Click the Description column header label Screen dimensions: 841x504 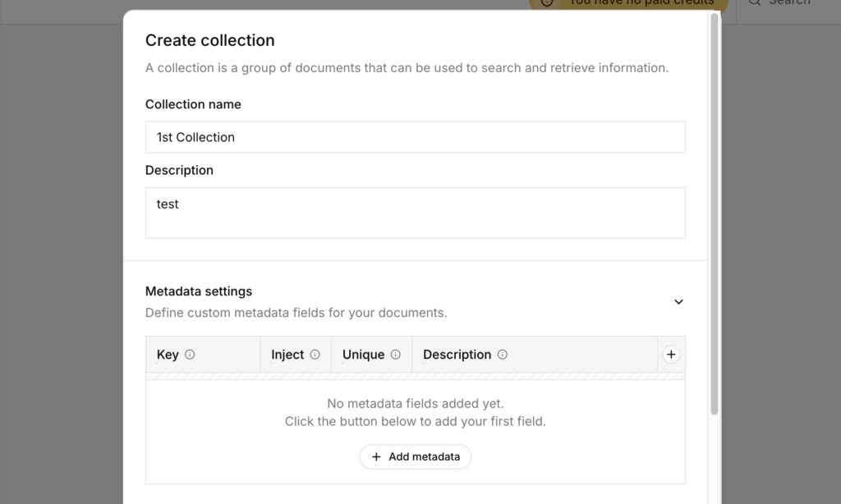[457, 355]
